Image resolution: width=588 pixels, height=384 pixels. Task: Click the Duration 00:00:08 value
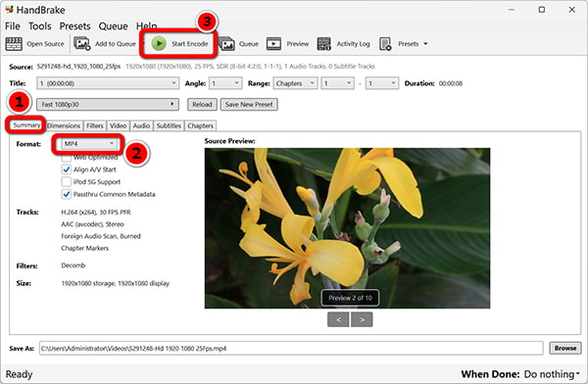(451, 83)
